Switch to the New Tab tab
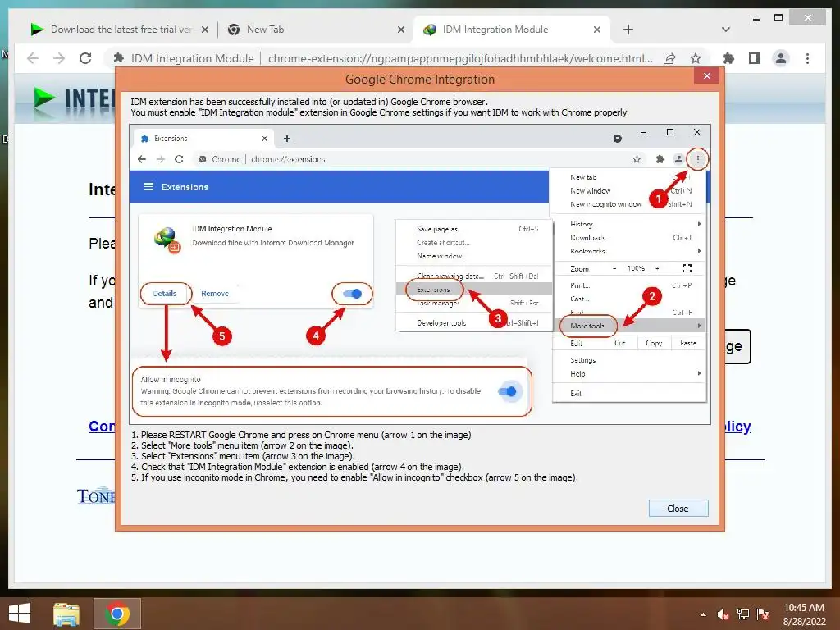 point(265,30)
